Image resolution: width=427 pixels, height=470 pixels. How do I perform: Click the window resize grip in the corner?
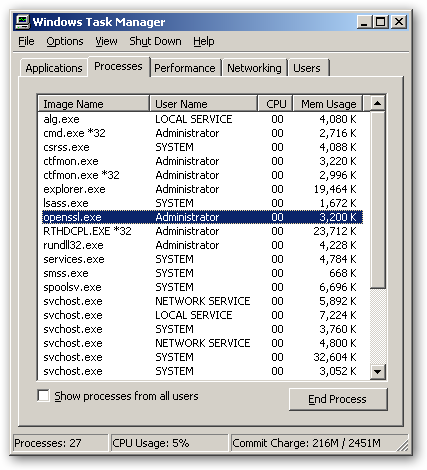[403, 446]
